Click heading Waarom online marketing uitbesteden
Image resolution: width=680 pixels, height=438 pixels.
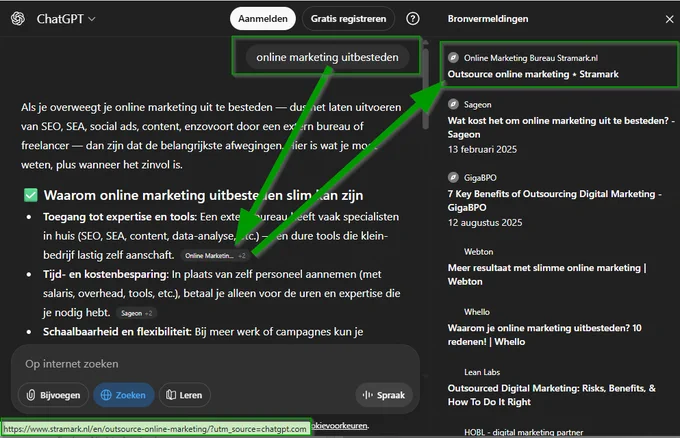(x=203, y=196)
